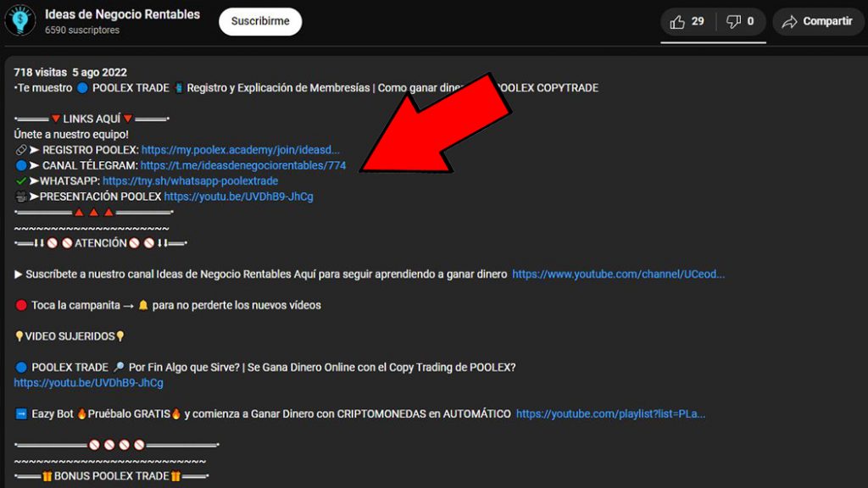
Task: Click the bell emoji after Toca la campanita
Action: tap(143, 305)
